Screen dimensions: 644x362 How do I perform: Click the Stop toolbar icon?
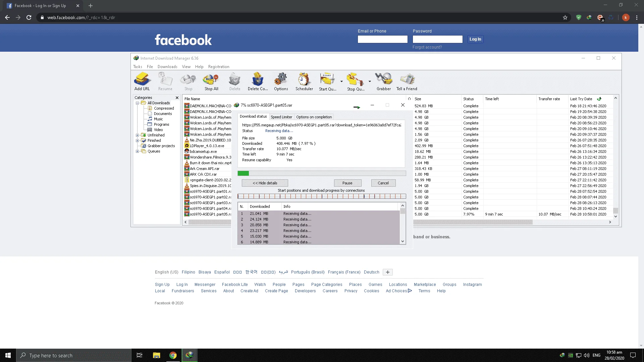(188, 81)
